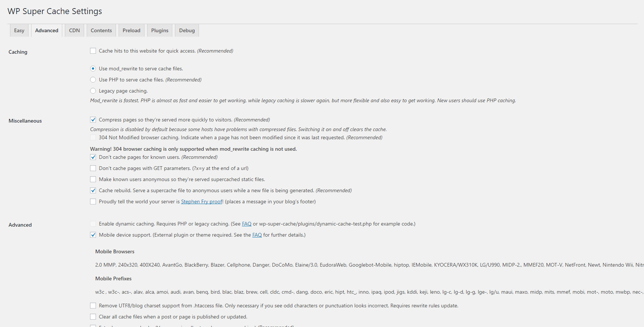Choose Legacy page caching option
Screen dimensions: 644x327
click(93, 91)
